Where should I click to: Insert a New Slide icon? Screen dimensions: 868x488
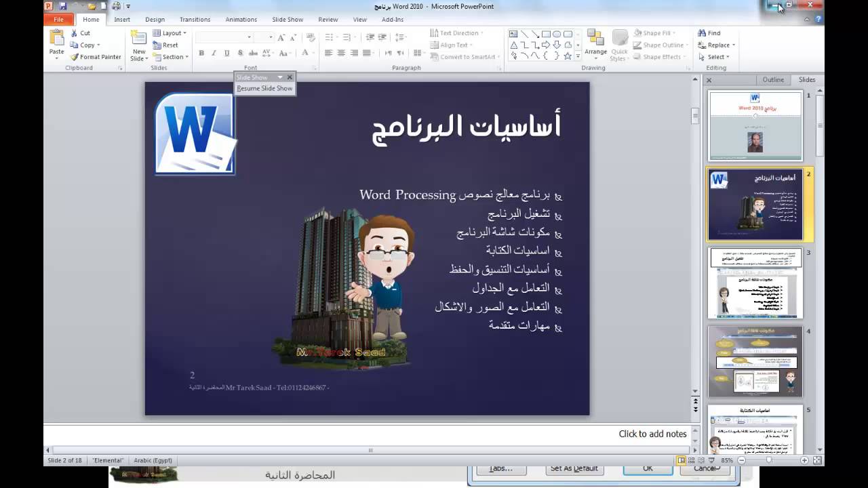(138, 38)
